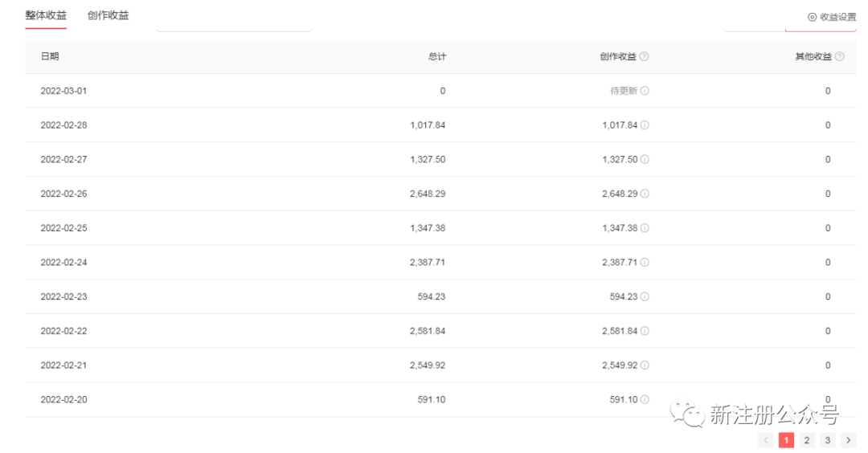Click info icon beside 1,017.84 creation earnings
Image resolution: width=868 pixels, height=453 pixels.
pyautogui.click(x=645, y=125)
